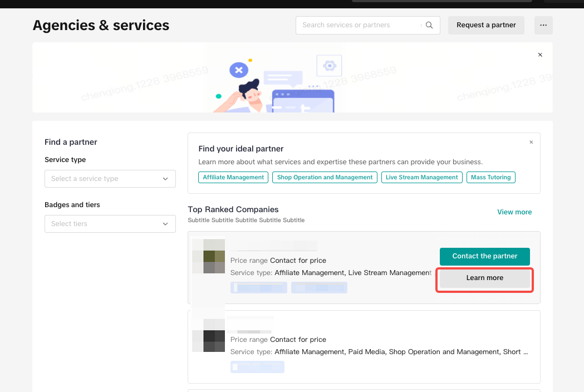Click the search magnifier icon
Viewport: 584px width, 392px height.
click(x=429, y=25)
